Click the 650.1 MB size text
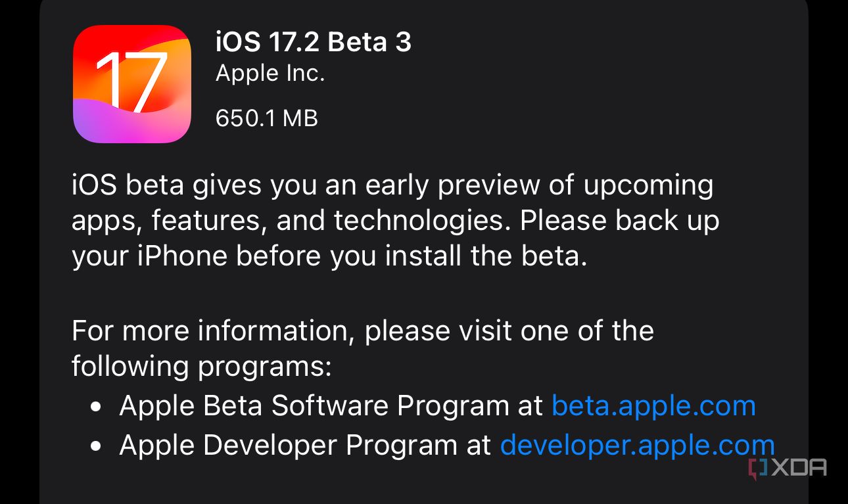The width and height of the screenshot is (848, 504). (x=266, y=118)
